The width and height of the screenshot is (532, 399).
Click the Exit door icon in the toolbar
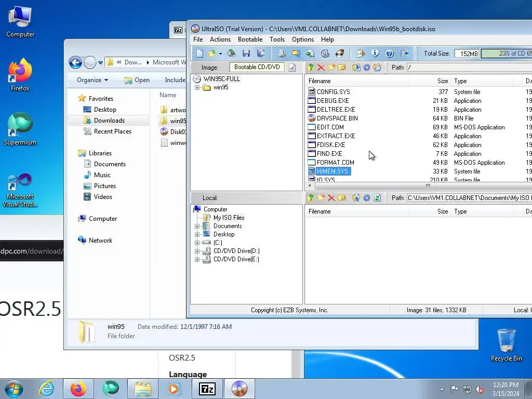404,54
